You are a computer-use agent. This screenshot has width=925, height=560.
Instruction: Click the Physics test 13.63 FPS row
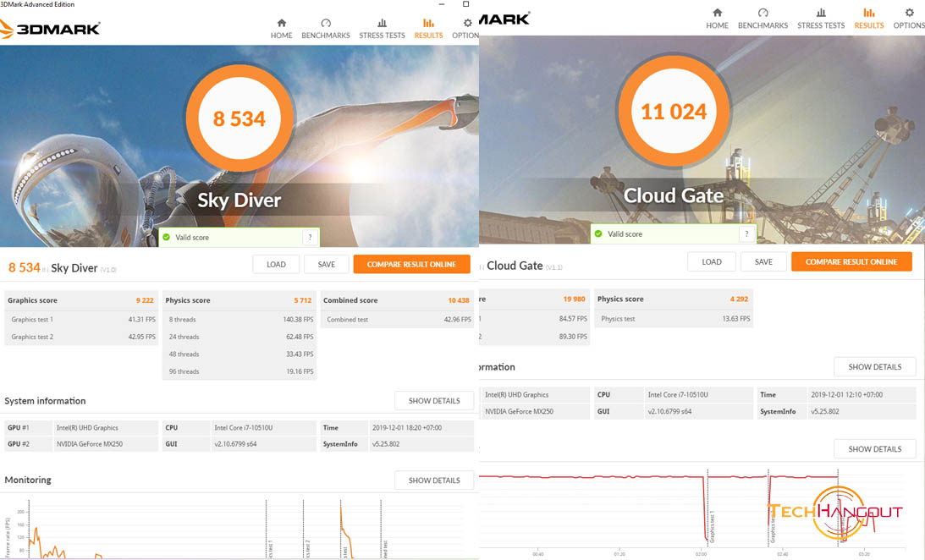tap(674, 319)
